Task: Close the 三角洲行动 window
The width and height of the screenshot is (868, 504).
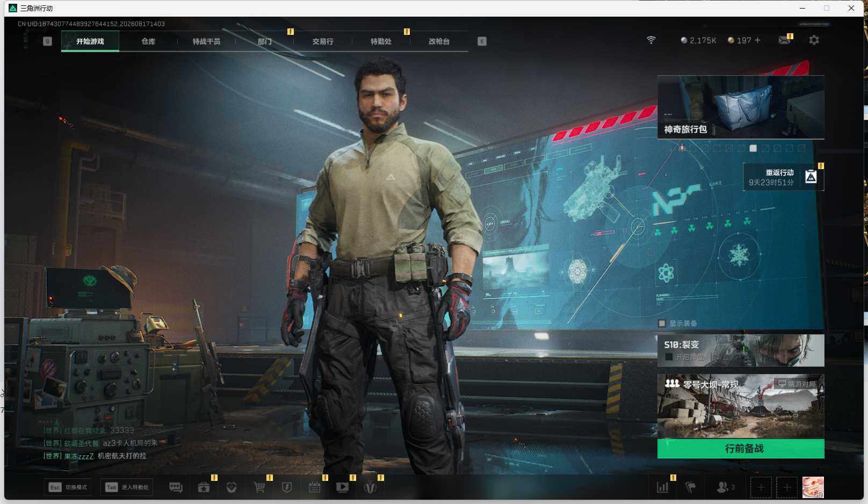Action: coord(851,8)
